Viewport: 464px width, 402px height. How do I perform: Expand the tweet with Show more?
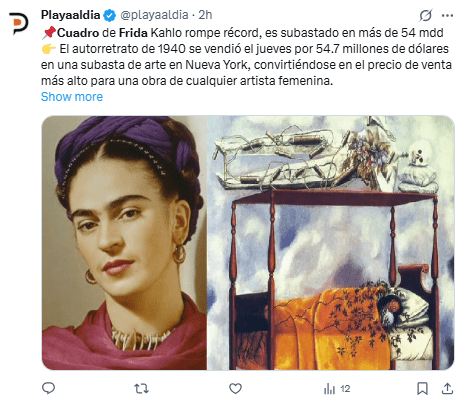pyautogui.click(x=72, y=97)
